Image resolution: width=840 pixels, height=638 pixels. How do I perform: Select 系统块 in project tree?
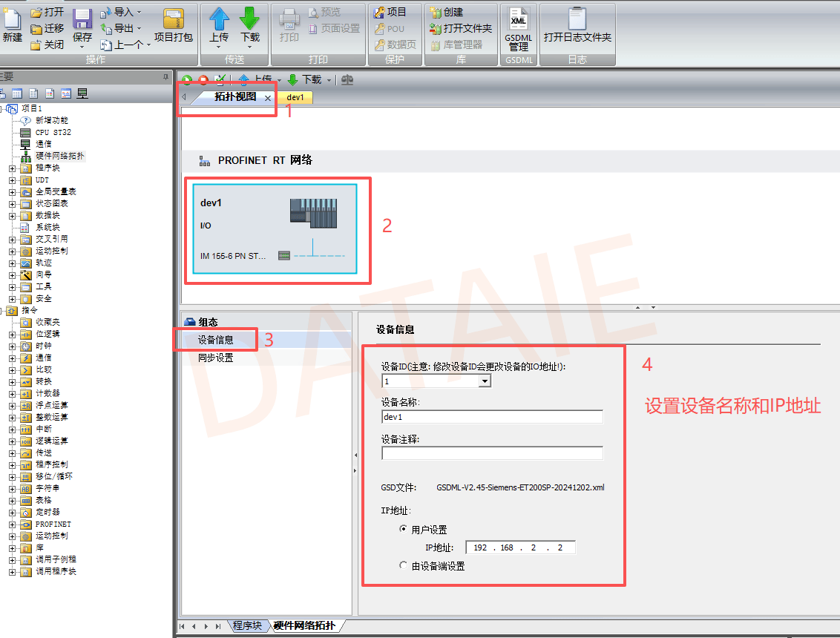click(47, 227)
